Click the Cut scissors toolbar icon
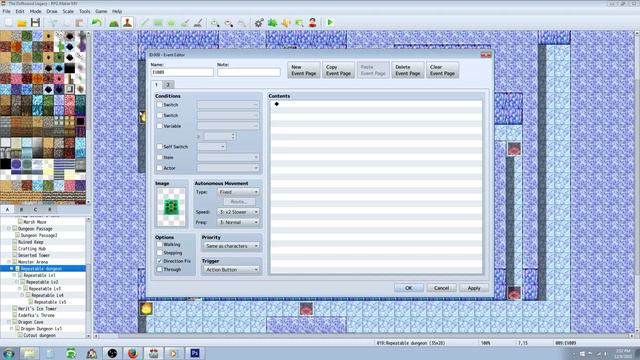 coord(53,23)
